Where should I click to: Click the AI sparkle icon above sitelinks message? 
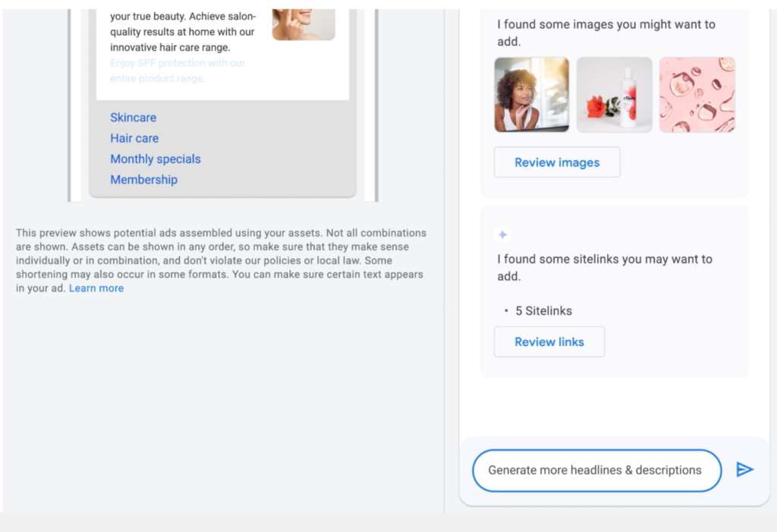[x=502, y=235]
